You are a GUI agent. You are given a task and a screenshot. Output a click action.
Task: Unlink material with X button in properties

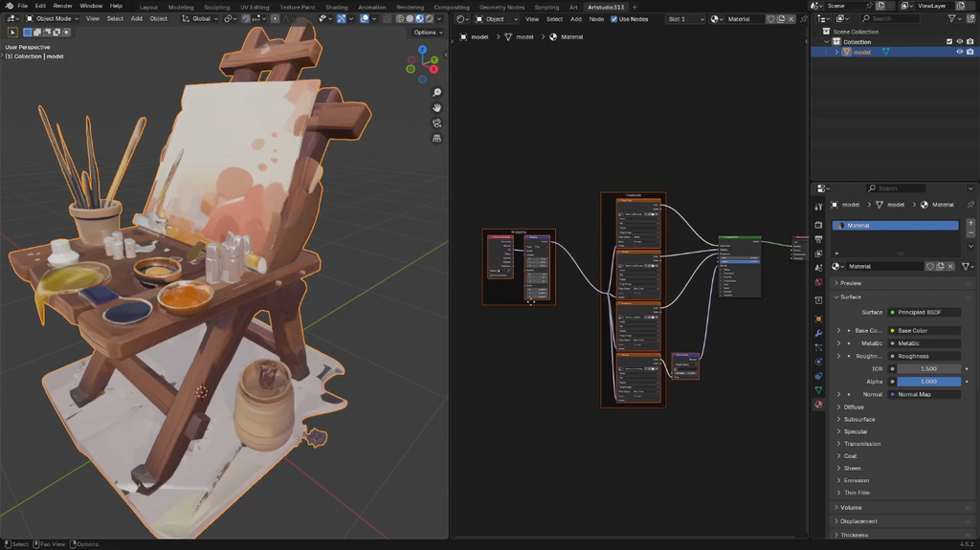tap(950, 266)
